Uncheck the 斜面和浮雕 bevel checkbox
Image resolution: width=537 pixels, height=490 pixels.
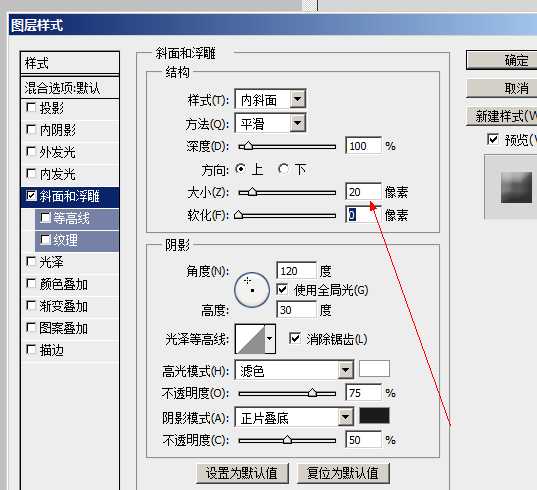click(x=31, y=196)
